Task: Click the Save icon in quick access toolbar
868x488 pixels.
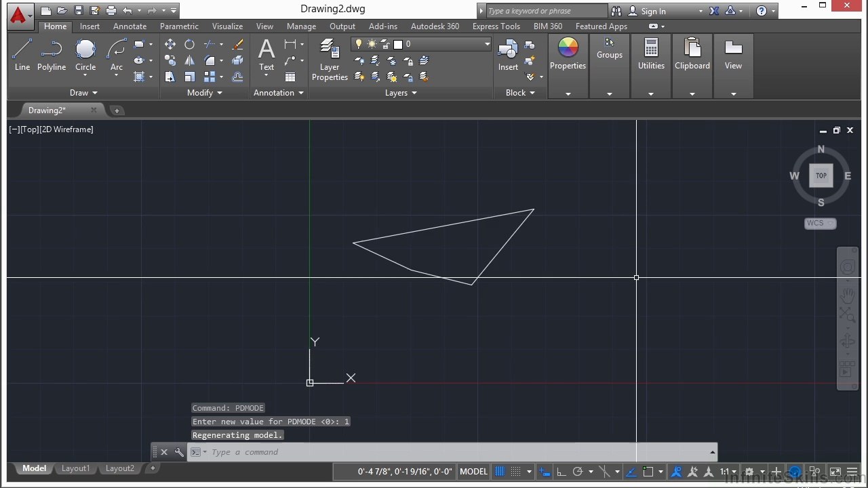Action: coord(79,11)
